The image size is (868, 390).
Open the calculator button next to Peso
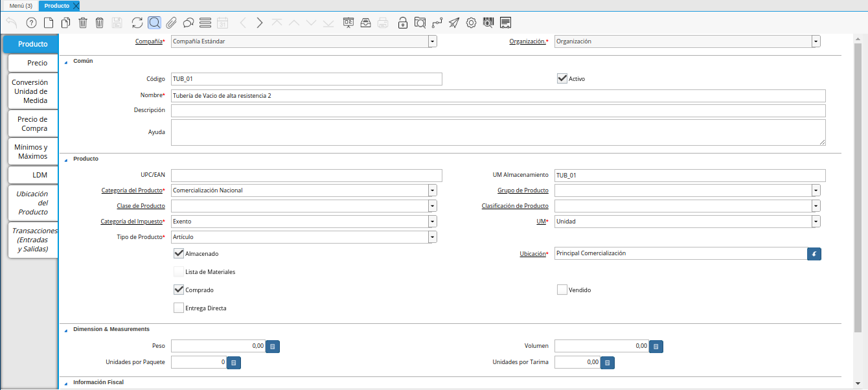(x=273, y=347)
